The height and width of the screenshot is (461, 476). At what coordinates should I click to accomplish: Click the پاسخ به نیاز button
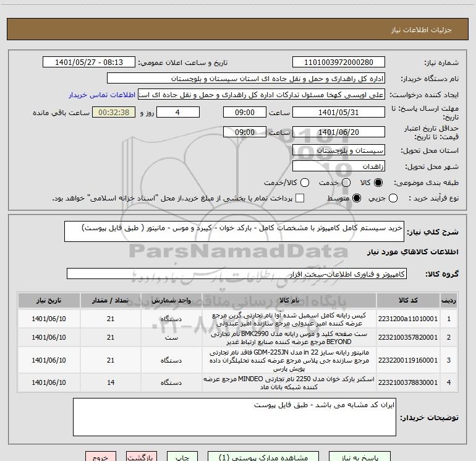pos(360,457)
